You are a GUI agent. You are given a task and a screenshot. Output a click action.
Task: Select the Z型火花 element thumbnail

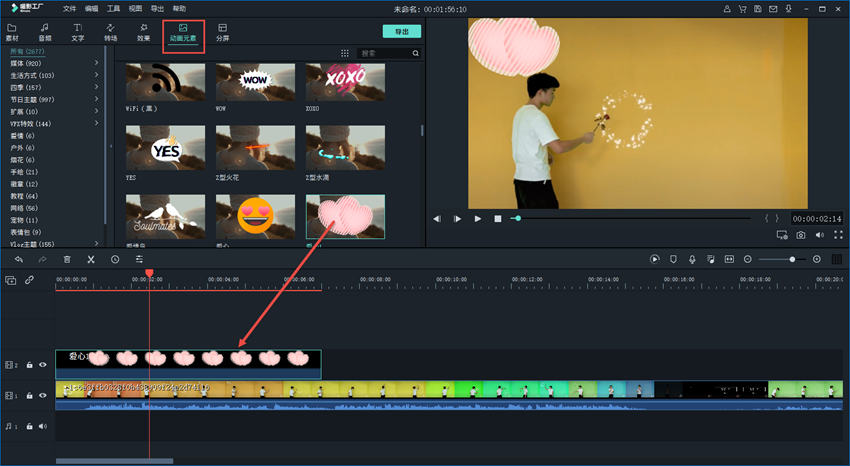255,148
